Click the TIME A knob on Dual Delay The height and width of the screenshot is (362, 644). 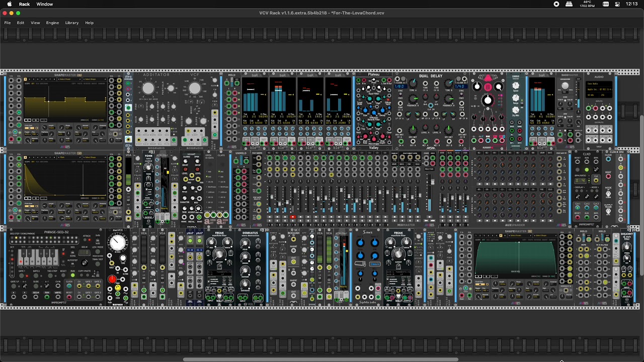[413, 84]
